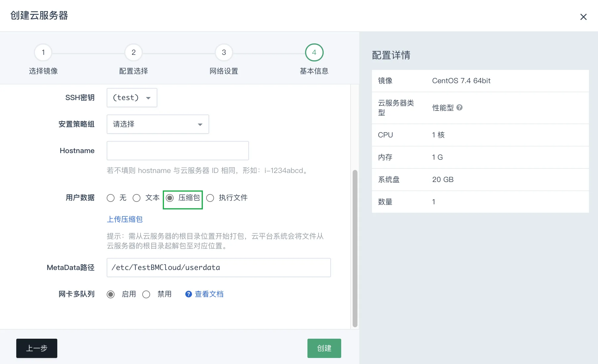
Task: Click the 上一步 button
Action: (36, 348)
